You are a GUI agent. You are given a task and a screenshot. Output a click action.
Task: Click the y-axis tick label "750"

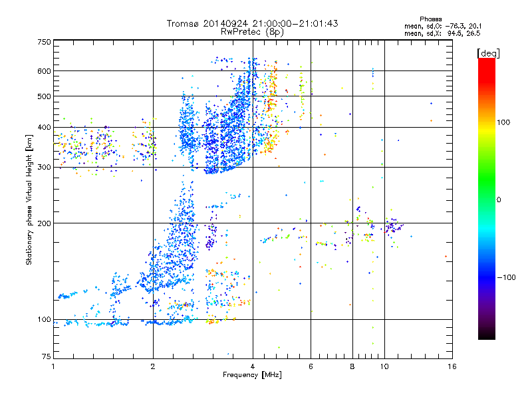44,42
